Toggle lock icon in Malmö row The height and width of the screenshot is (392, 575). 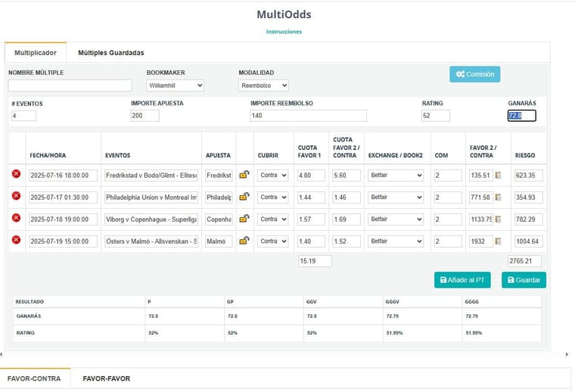coord(244,241)
